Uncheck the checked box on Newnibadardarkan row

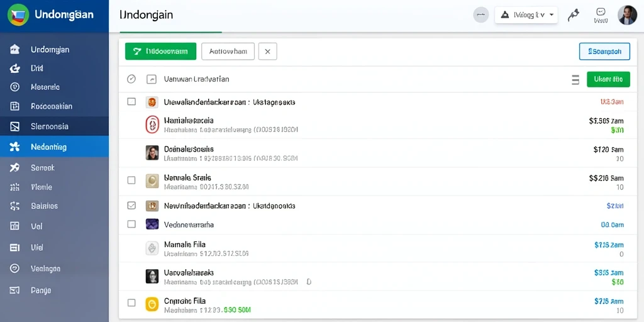click(131, 206)
